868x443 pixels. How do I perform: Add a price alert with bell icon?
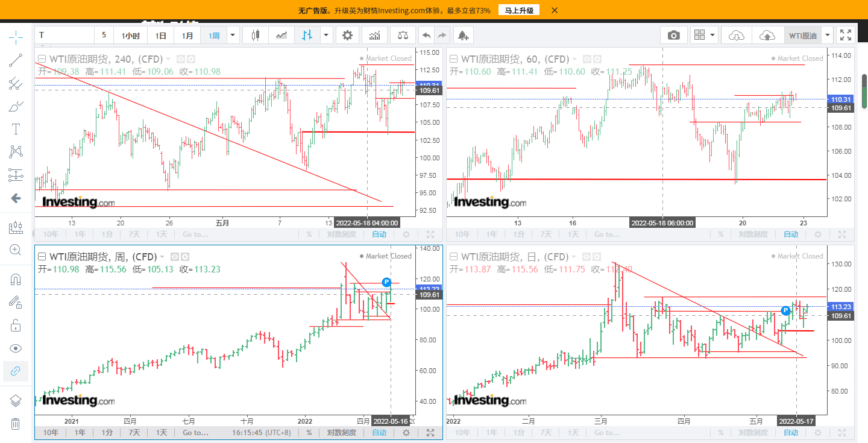point(463,36)
